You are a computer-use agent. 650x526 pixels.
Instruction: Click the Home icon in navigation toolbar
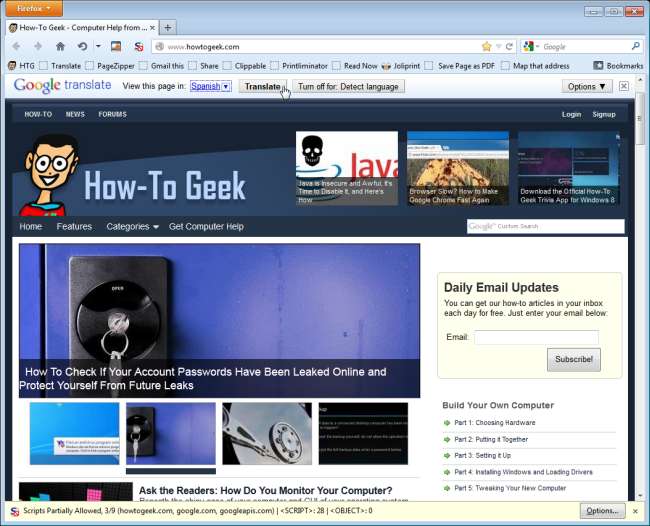(60, 46)
